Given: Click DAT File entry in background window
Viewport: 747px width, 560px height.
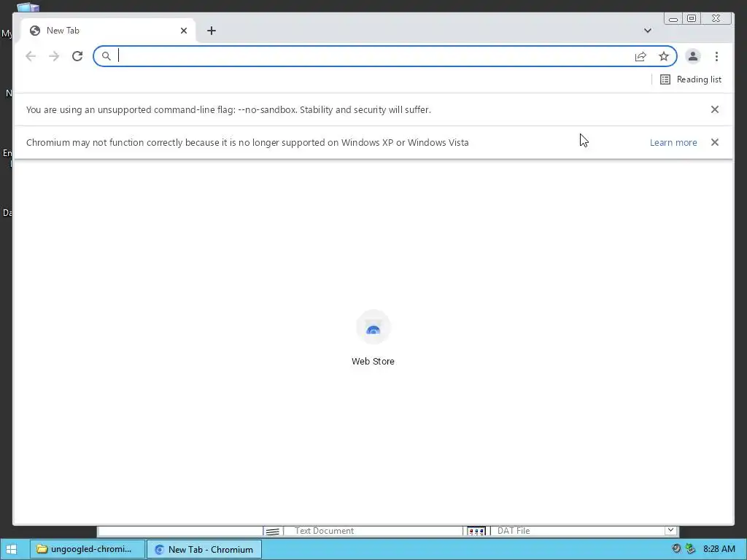Looking at the screenshot, I should coord(513,531).
